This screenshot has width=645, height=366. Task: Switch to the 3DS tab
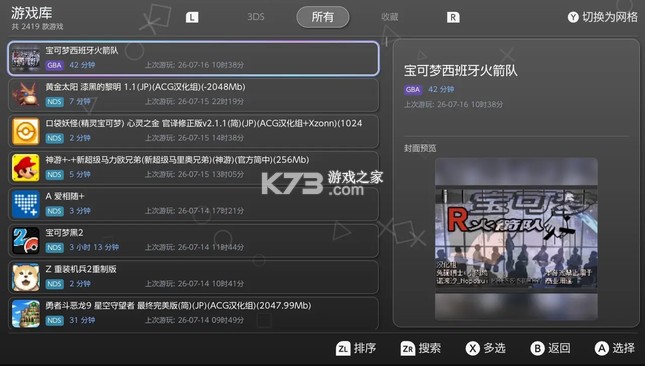tap(255, 17)
